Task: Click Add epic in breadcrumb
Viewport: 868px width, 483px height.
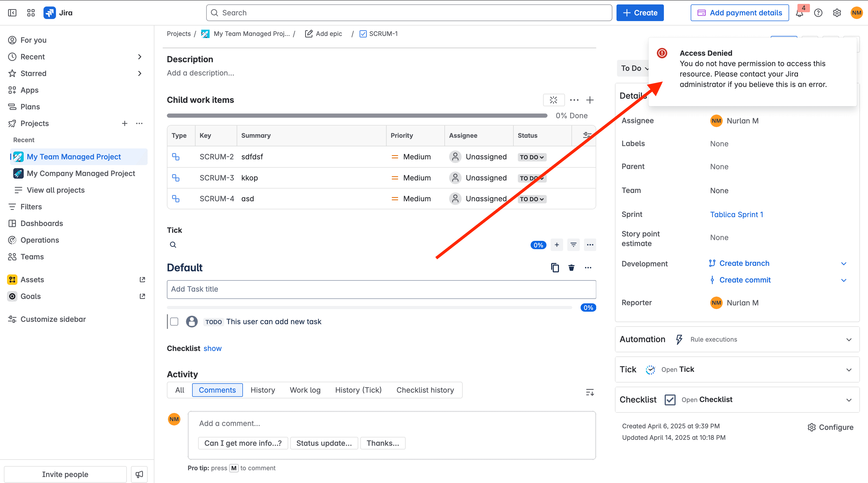Action: [x=323, y=34]
